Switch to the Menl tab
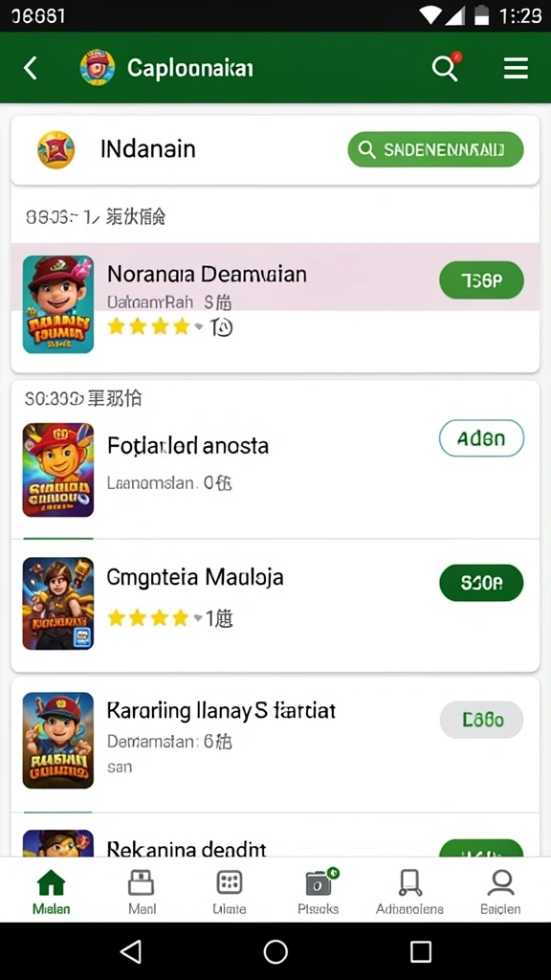551x980 pixels. [x=142, y=891]
